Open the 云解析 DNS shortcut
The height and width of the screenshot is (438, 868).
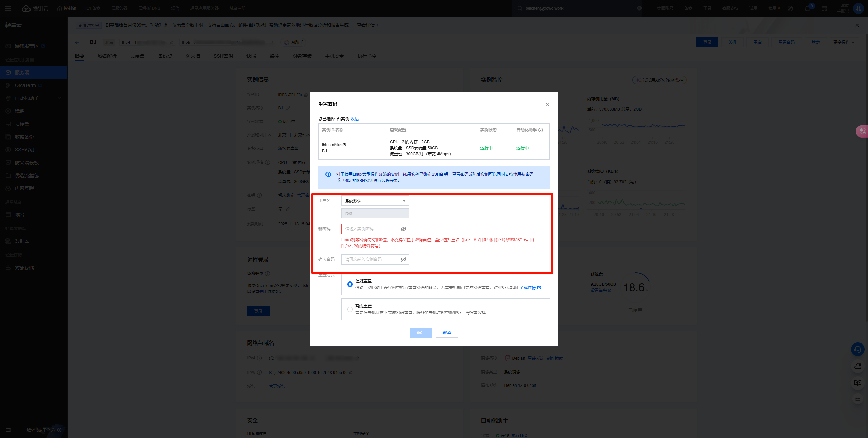[x=149, y=8]
